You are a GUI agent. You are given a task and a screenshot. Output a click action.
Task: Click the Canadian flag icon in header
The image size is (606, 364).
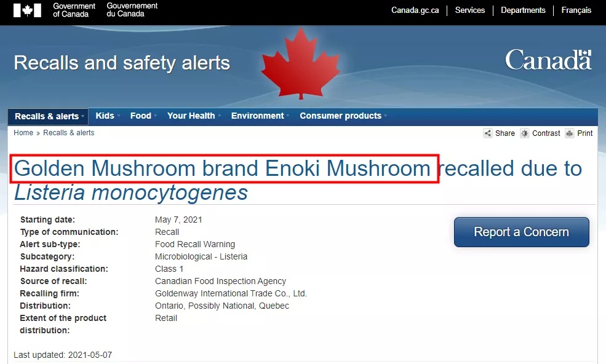pyautogui.click(x=27, y=10)
